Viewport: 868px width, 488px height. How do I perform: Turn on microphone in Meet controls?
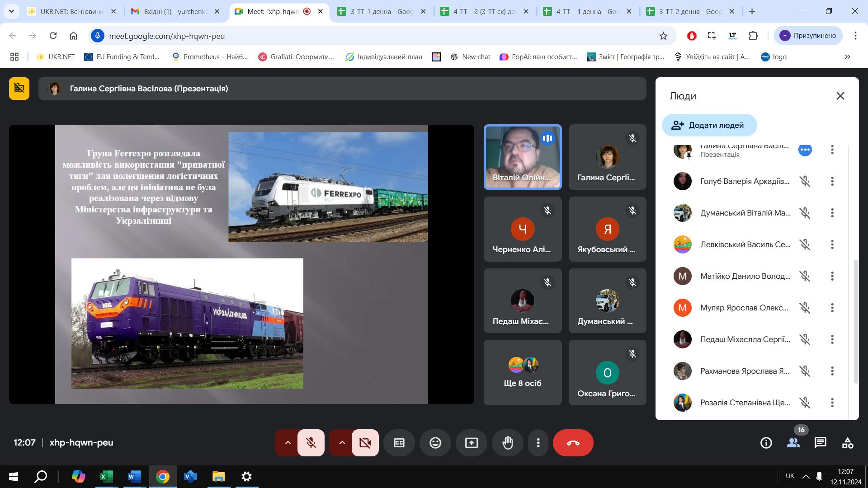(311, 443)
